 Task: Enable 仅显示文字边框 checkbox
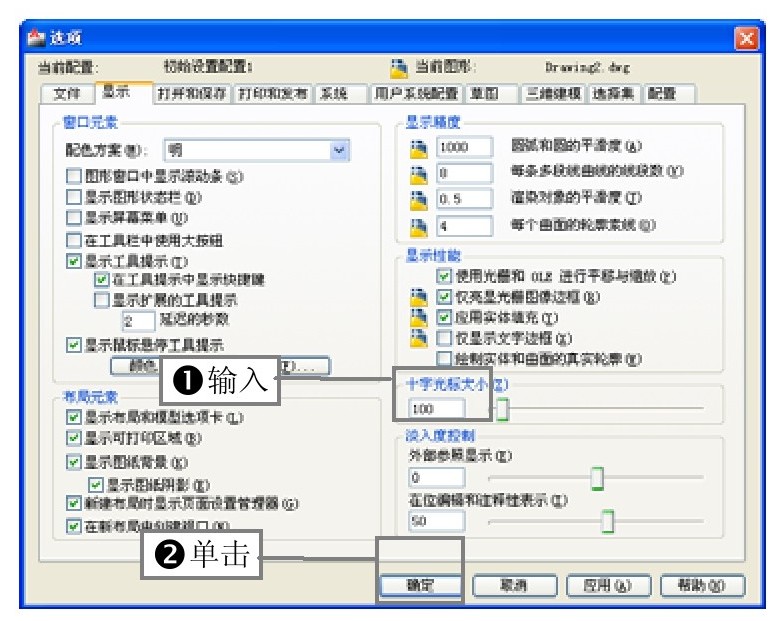[444, 338]
